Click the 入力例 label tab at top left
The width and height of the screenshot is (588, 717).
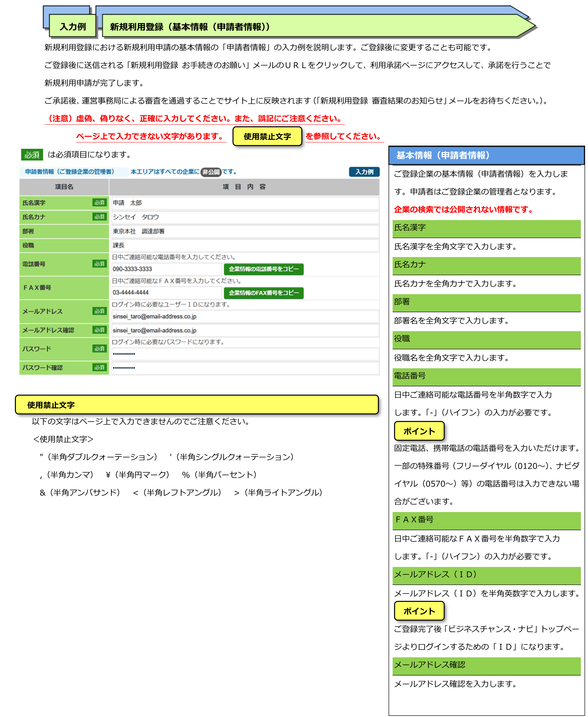coord(73,26)
